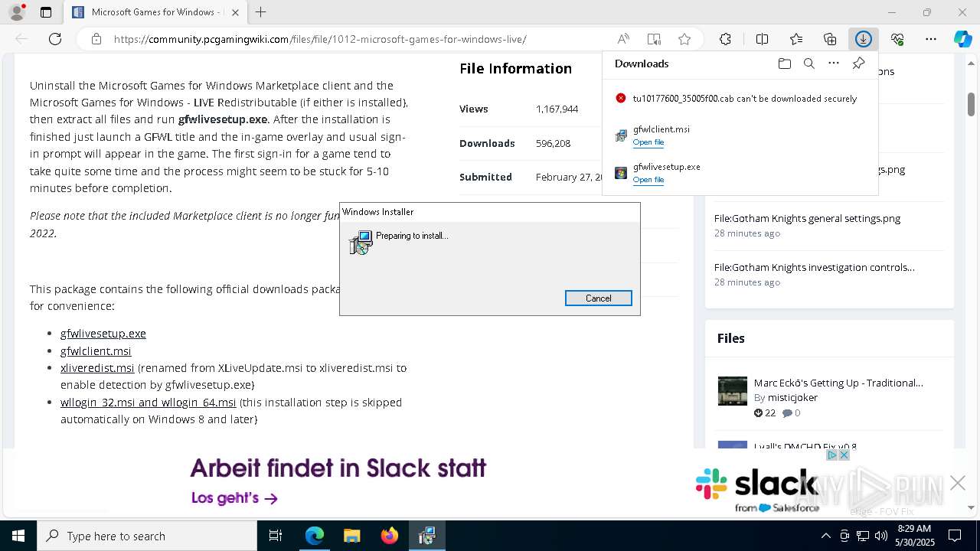
Task: Switch to the Windows Installer taskbar item
Action: [x=427, y=536]
